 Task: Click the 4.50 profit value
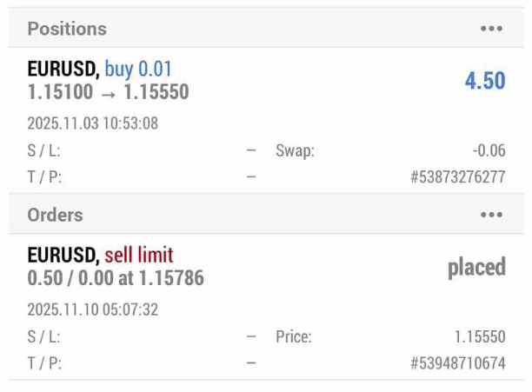coord(484,81)
